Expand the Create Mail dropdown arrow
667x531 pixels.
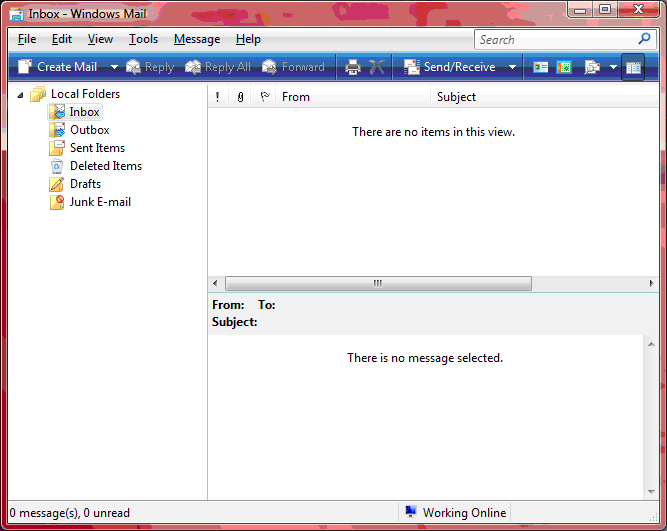tap(114, 67)
